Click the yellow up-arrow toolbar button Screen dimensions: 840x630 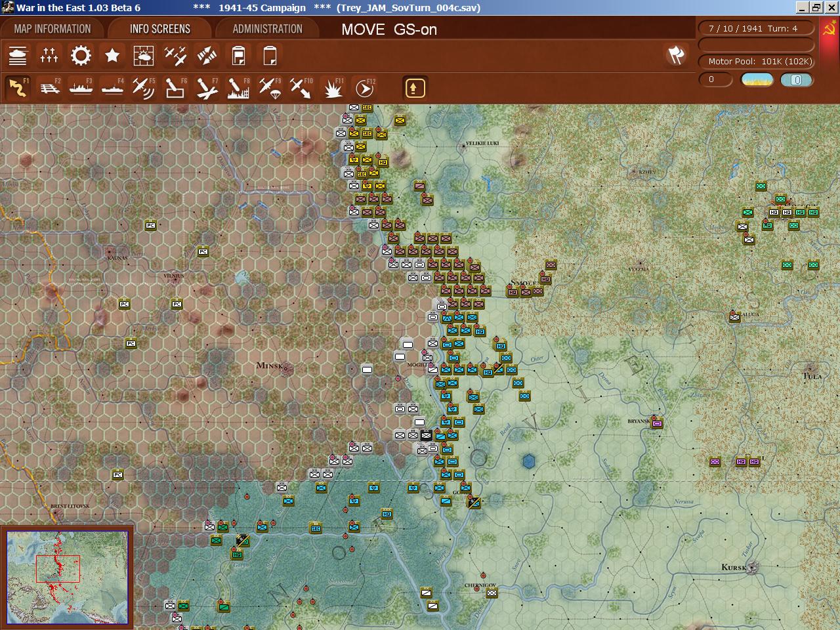coord(415,88)
